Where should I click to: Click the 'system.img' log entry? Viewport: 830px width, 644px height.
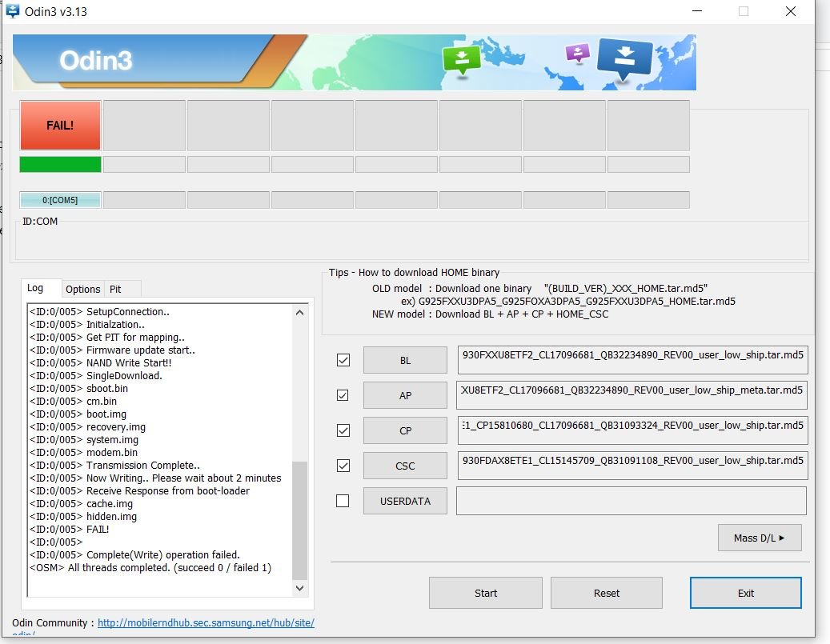(84, 440)
